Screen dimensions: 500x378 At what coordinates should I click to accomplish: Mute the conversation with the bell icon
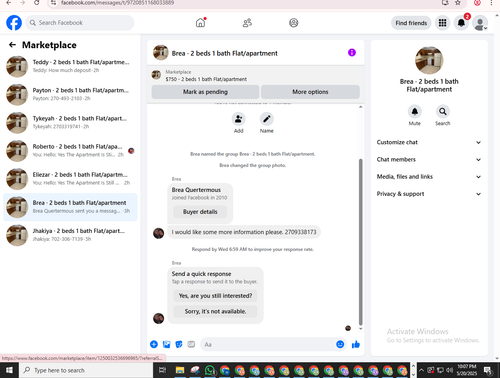(415, 111)
